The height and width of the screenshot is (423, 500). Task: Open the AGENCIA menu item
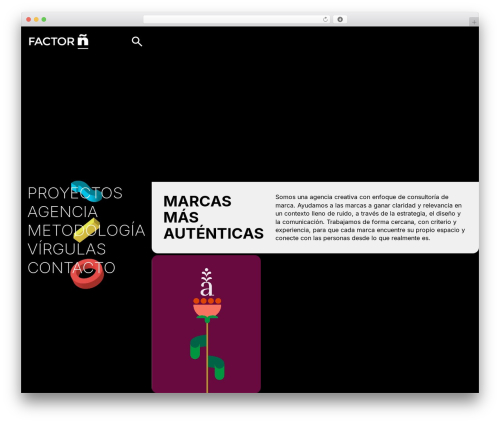pos(63,212)
